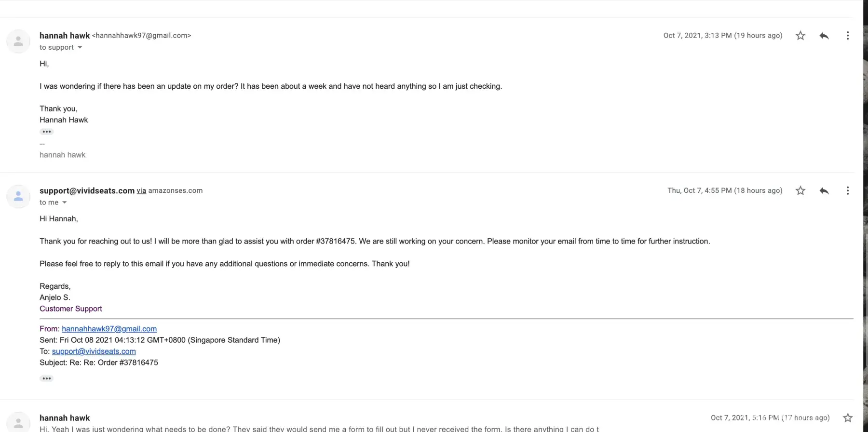
Task: Expand recipient details next to "to support"
Action: tap(80, 47)
